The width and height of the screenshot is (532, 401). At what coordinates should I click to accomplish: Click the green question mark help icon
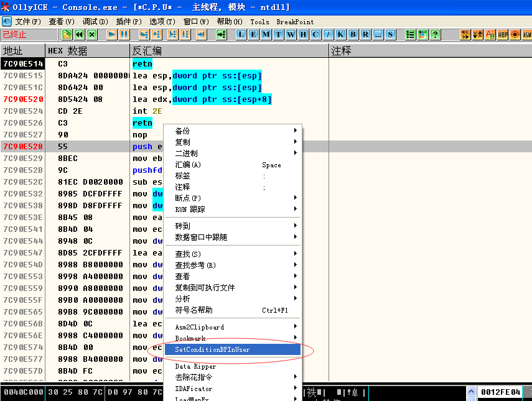(x=436, y=35)
